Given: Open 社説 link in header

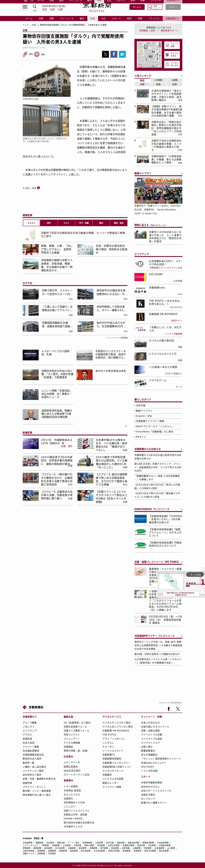Looking at the screenshot, I should [x=52, y=9].
